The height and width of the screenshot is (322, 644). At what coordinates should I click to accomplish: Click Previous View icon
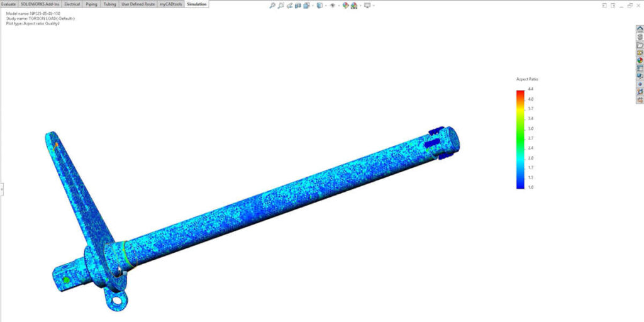click(289, 5)
